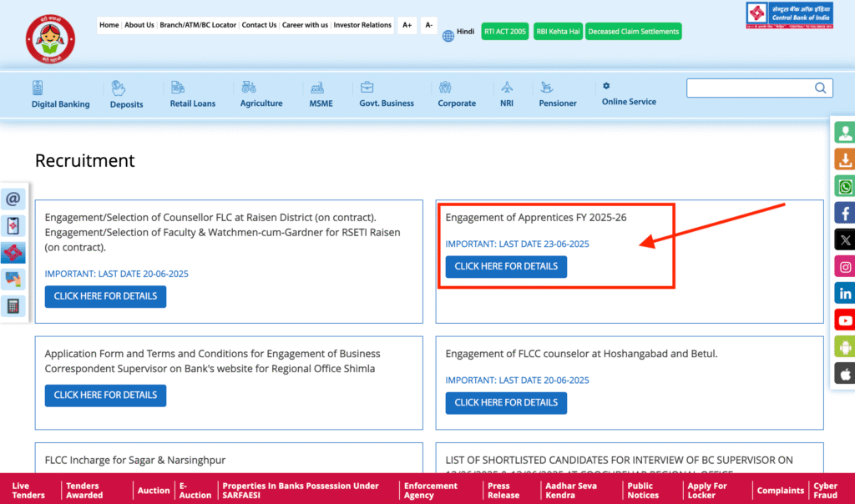Click the @ email icon in left sidebar

coord(13,199)
